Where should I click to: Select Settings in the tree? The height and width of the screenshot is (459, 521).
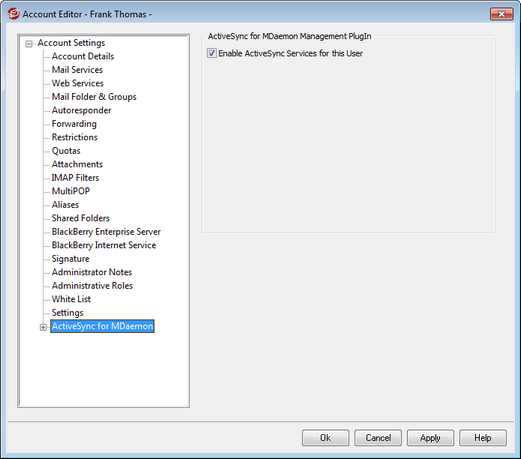[x=67, y=313]
